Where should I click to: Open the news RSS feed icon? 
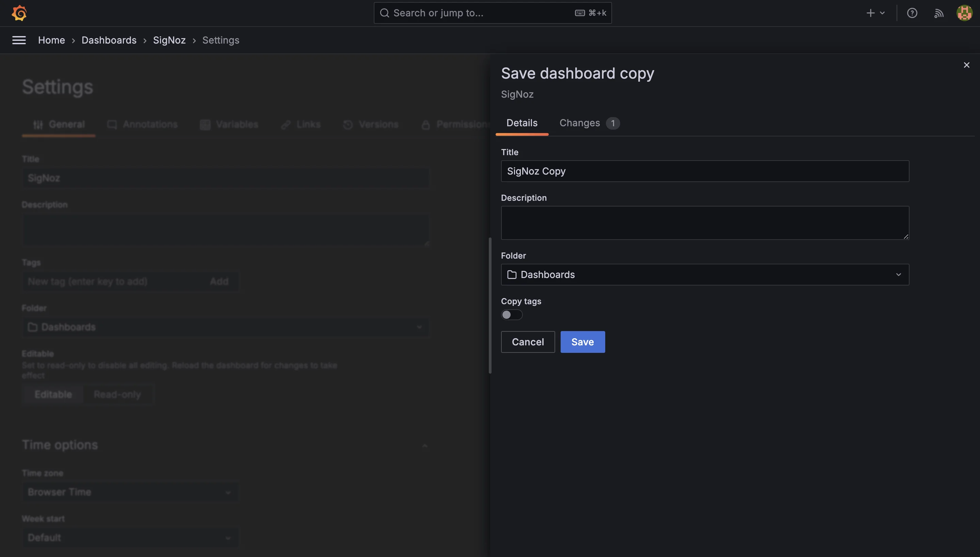click(938, 13)
